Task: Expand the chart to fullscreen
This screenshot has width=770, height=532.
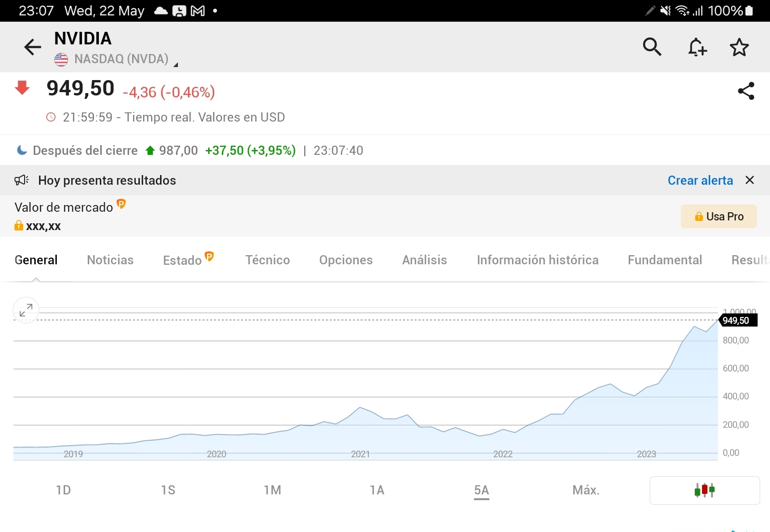Action: point(26,310)
